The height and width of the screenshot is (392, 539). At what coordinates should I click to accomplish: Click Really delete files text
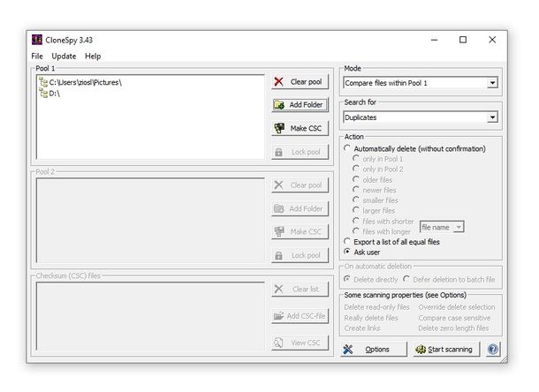pos(371,318)
